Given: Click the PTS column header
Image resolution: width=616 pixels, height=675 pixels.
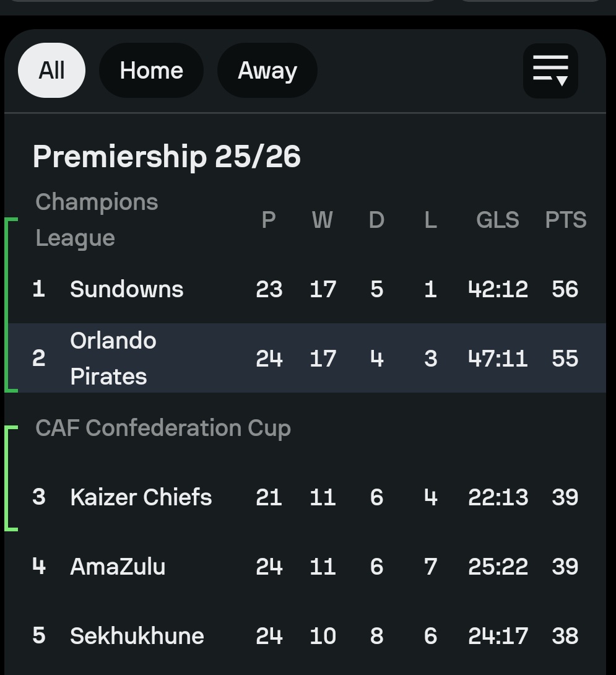Looking at the screenshot, I should [x=565, y=220].
